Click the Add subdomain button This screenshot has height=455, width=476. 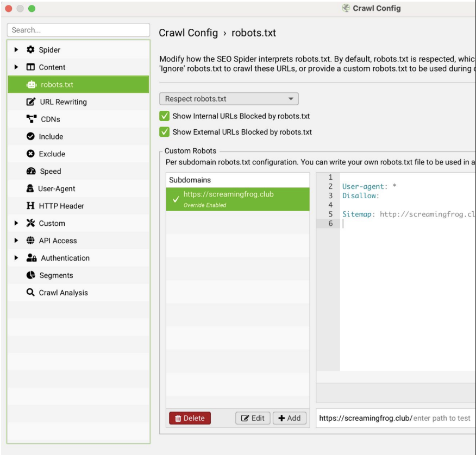290,418
